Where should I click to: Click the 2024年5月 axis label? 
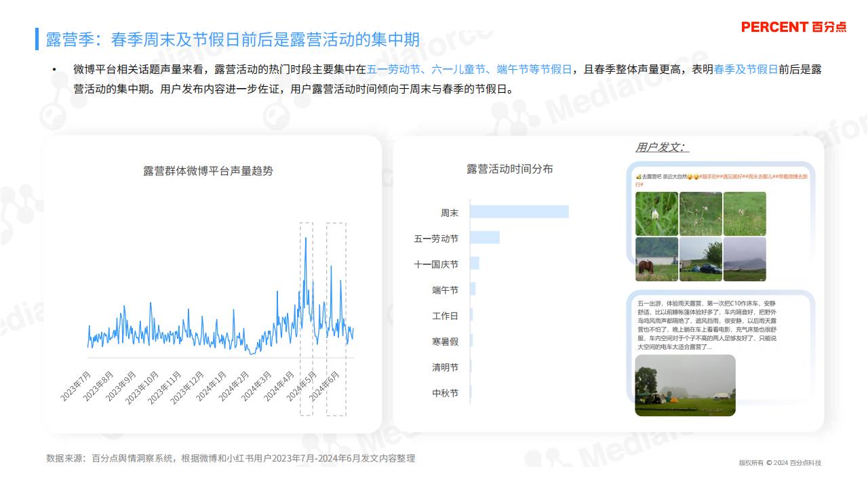[x=301, y=386]
